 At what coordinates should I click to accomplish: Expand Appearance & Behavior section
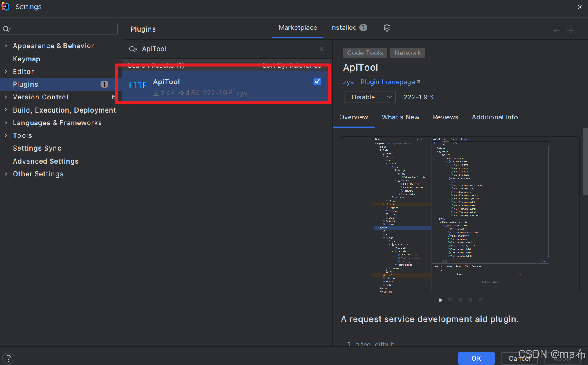tap(5, 46)
